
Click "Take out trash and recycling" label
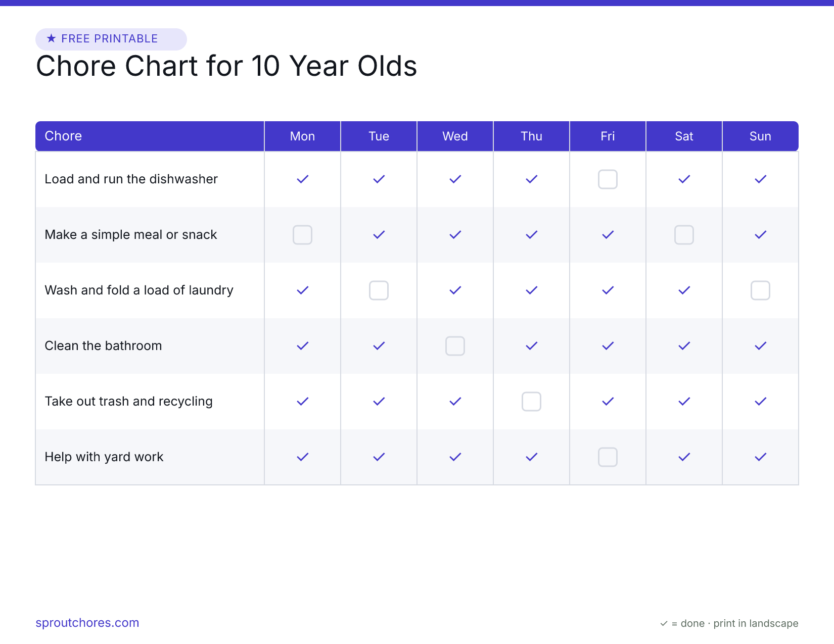(x=128, y=402)
